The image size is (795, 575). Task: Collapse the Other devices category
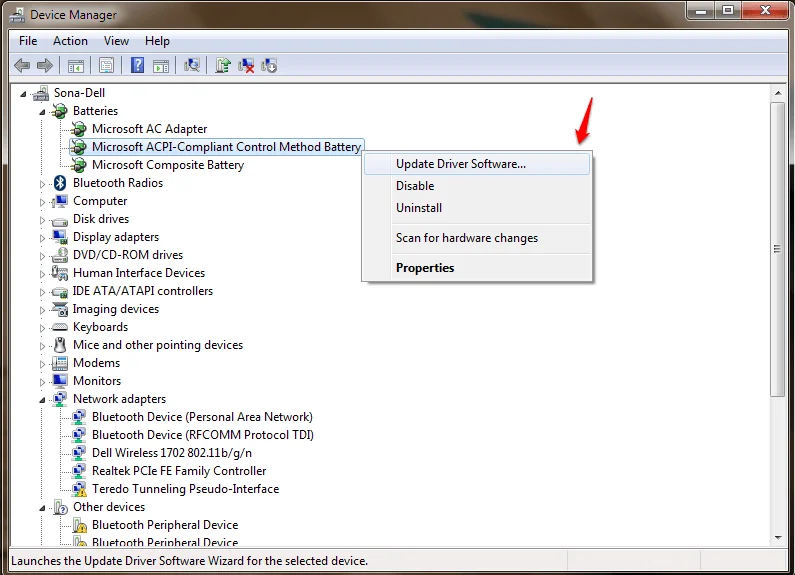(x=42, y=508)
